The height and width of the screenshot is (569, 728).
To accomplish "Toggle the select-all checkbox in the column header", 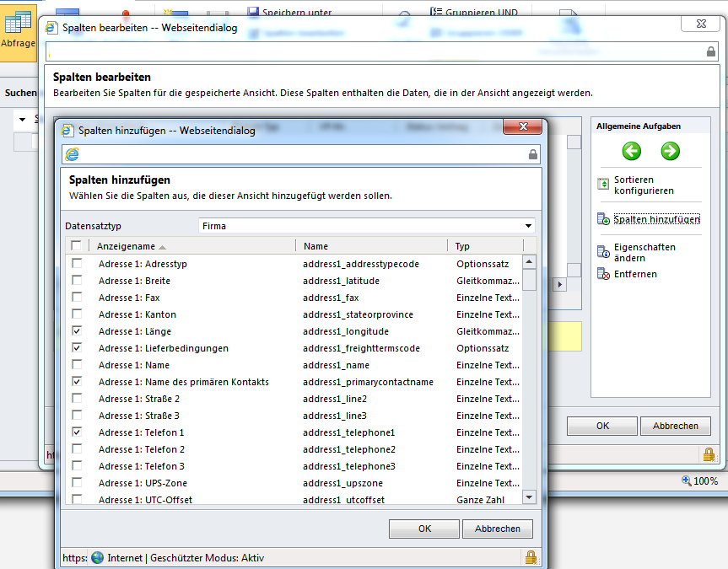I will [77, 244].
